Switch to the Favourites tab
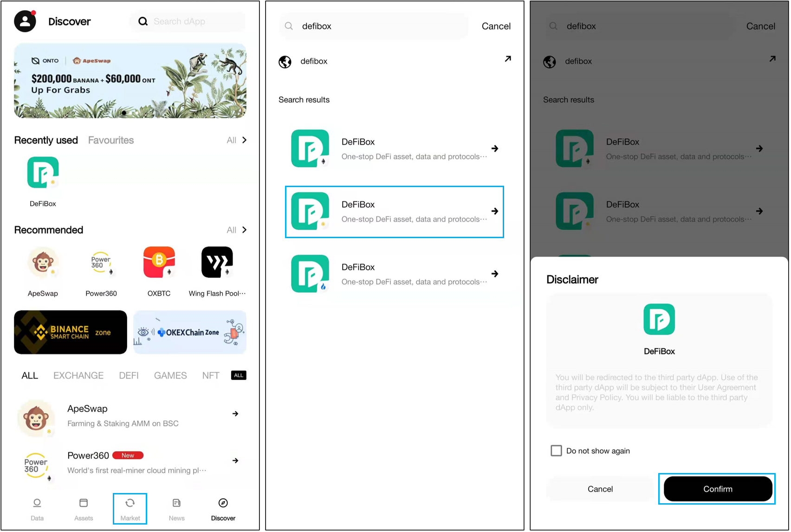Screen dimensions: 791x532 tap(111, 140)
